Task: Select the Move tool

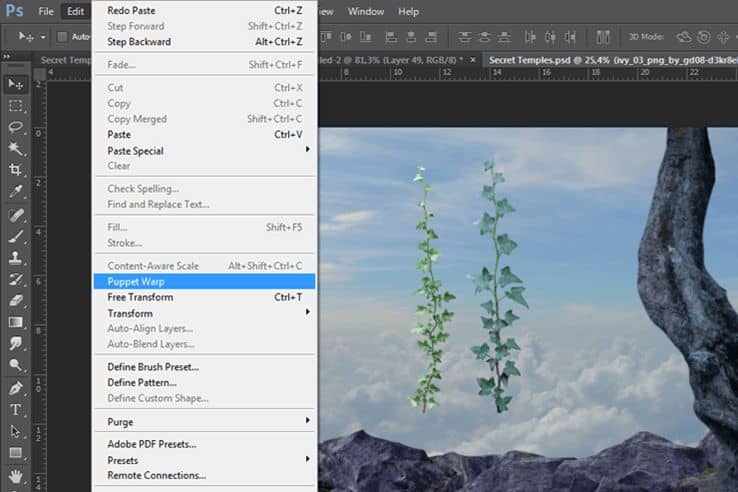Action: (16, 84)
